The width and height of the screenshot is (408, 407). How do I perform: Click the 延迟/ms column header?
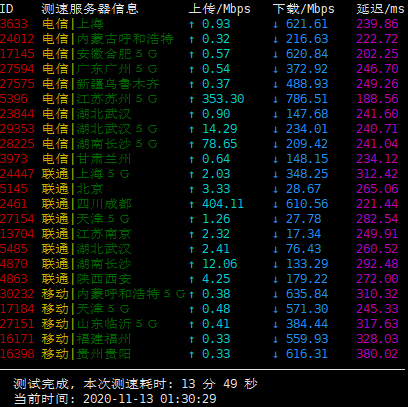pos(380,9)
